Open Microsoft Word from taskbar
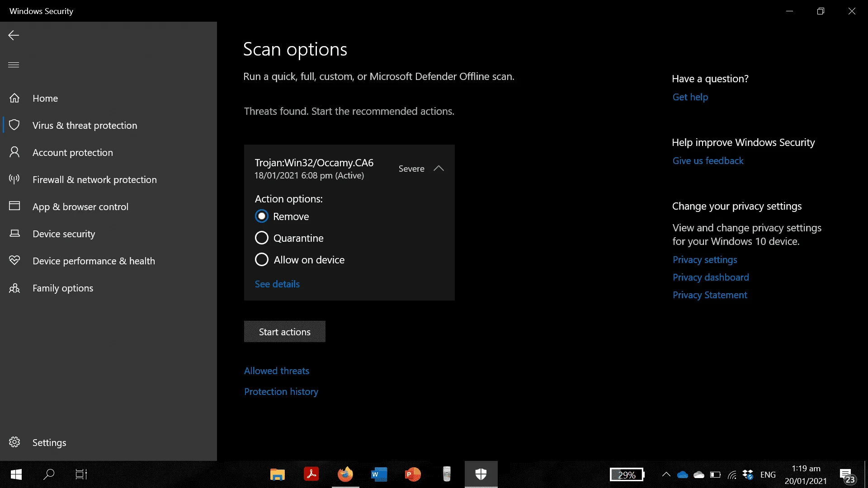 coord(379,474)
